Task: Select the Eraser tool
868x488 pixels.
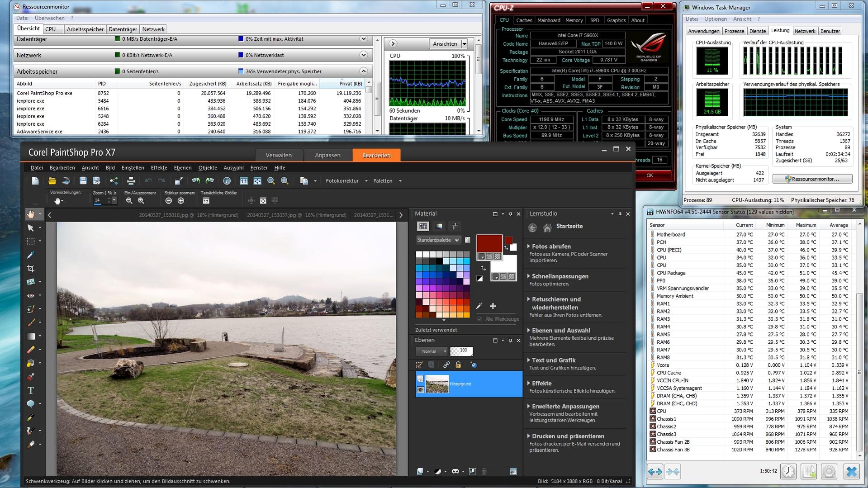Action: coord(31,350)
